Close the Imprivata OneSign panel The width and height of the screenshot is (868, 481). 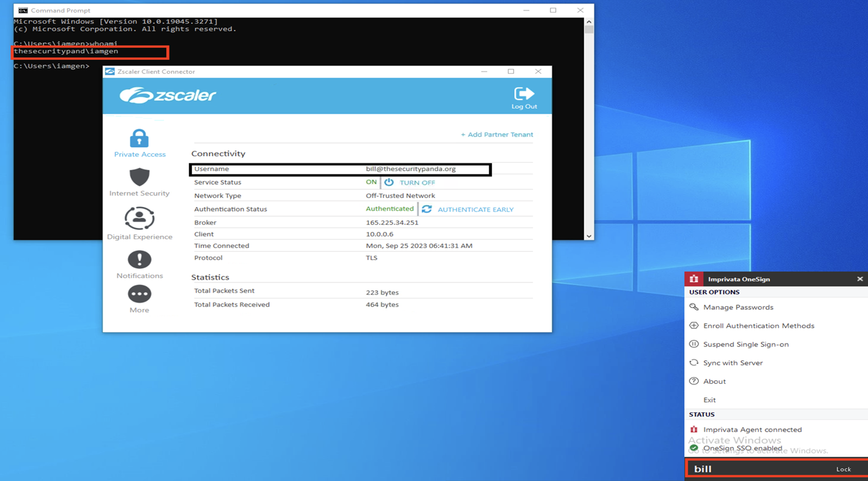[860, 279]
